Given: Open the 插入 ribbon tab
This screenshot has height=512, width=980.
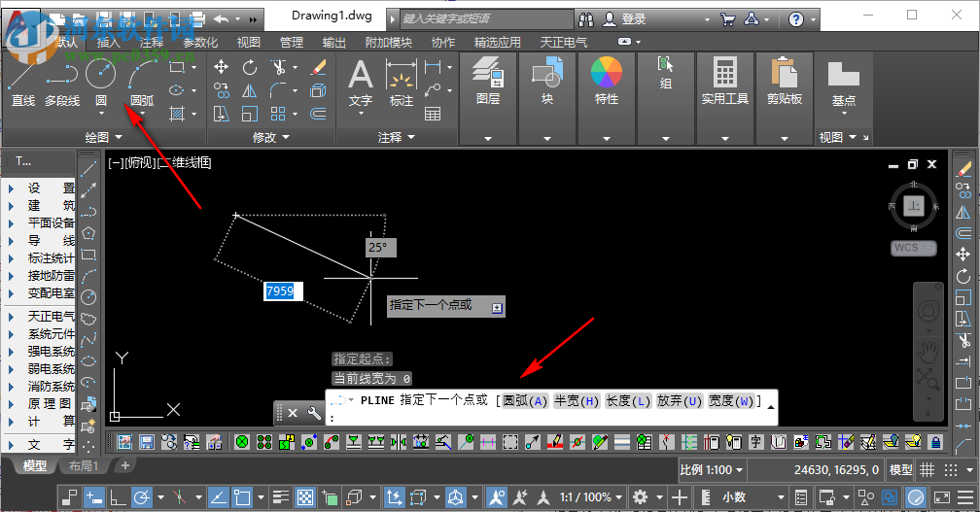Looking at the screenshot, I should point(108,42).
